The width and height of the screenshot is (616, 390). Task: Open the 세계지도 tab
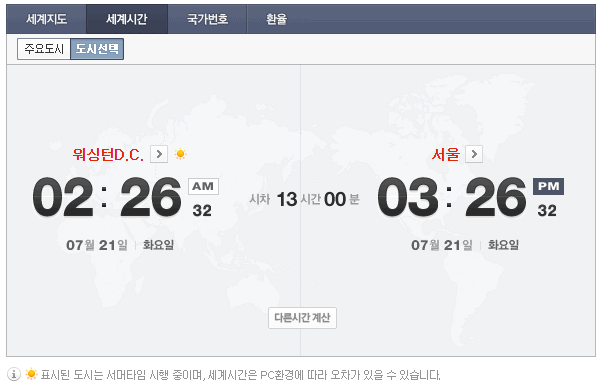(46, 19)
